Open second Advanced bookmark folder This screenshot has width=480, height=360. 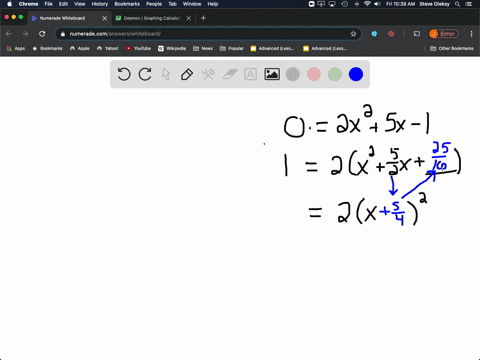325,48
